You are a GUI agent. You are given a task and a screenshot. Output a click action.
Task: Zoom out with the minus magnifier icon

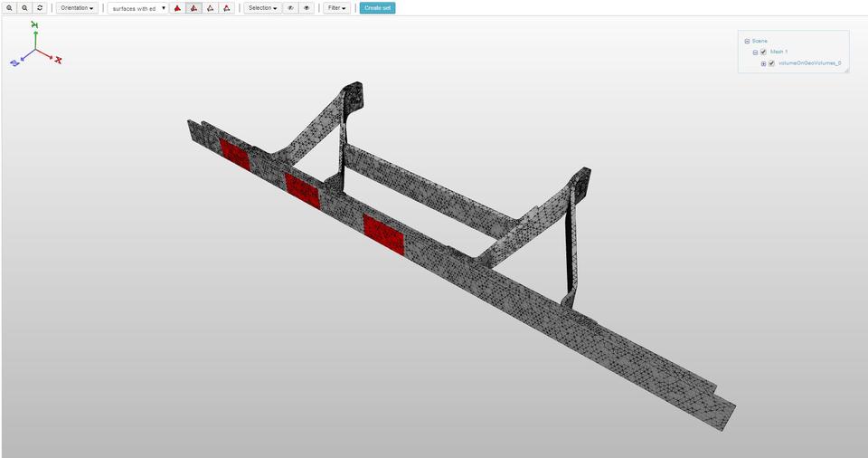pyautogui.click(x=24, y=8)
